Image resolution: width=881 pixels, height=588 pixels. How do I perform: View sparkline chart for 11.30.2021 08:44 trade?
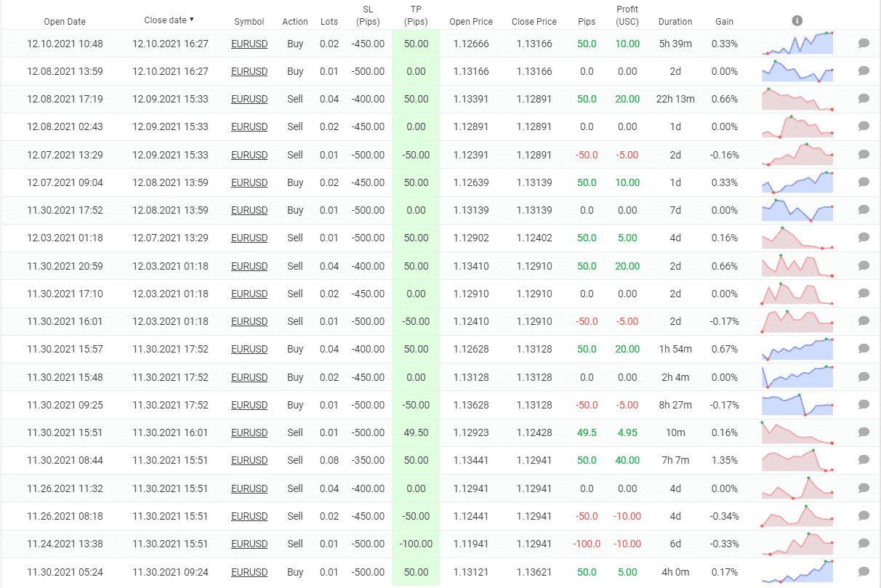click(x=797, y=460)
